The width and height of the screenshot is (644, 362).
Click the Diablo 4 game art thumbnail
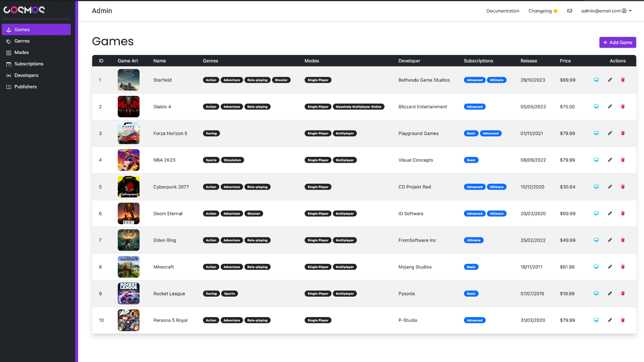pos(128,107)
